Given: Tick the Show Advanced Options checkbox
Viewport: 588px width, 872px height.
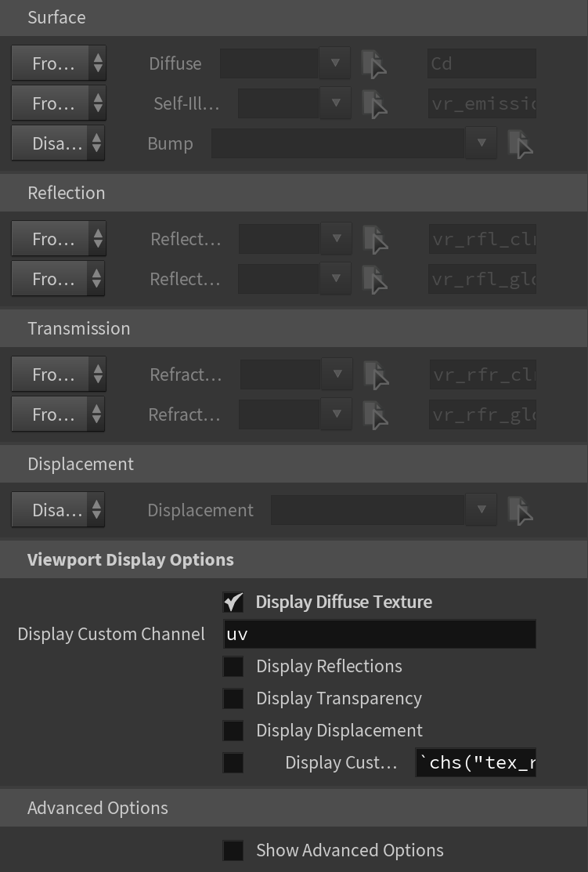Looking at the screenshot, I should 233,850.
